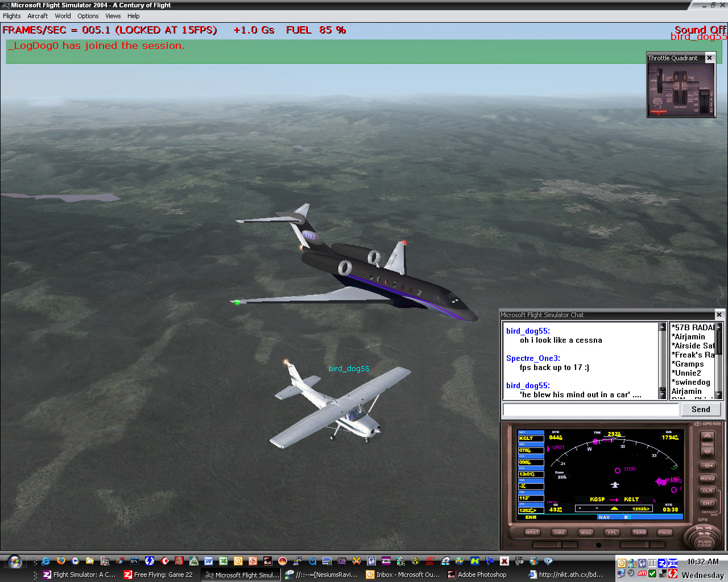This screenshot has height=582, width=728.
Task: Open the Aircraft menu
Action: tap(38, 16)
